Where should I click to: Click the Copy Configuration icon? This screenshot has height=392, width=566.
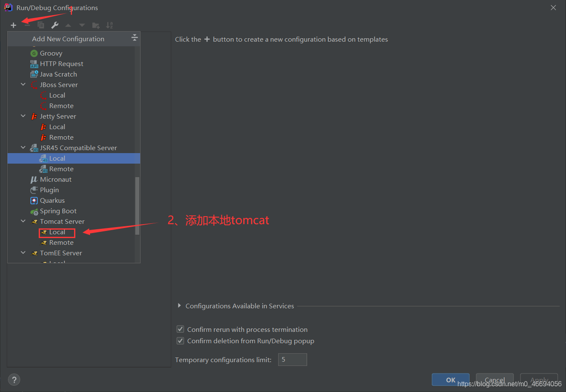point(41,25)
